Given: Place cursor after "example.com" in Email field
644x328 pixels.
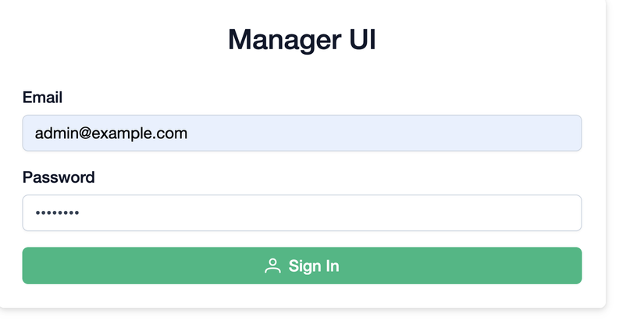Looking at the screenshot, I should (188, 134).
